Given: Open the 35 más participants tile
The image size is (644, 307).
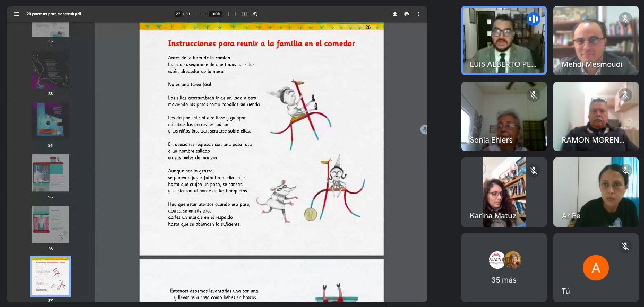Looking at the screenshot, I should pyautogui.click(x=503, y=268).
